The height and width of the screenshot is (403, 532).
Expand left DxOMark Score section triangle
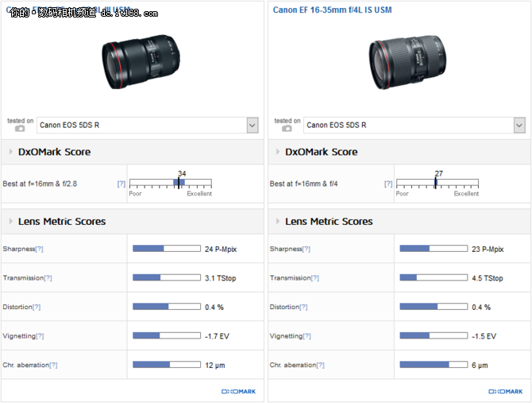[10, 152]
